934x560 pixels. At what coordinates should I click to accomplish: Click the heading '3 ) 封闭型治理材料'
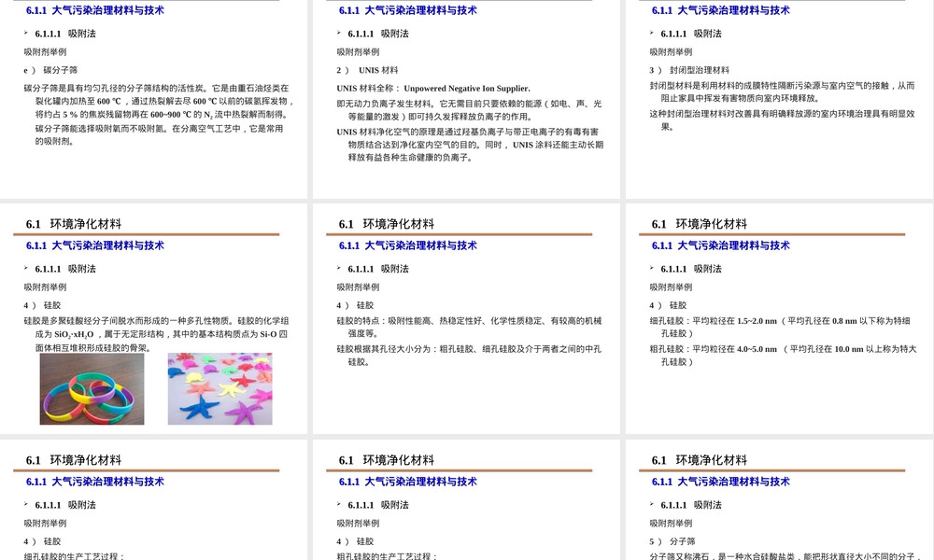[689, 70]
